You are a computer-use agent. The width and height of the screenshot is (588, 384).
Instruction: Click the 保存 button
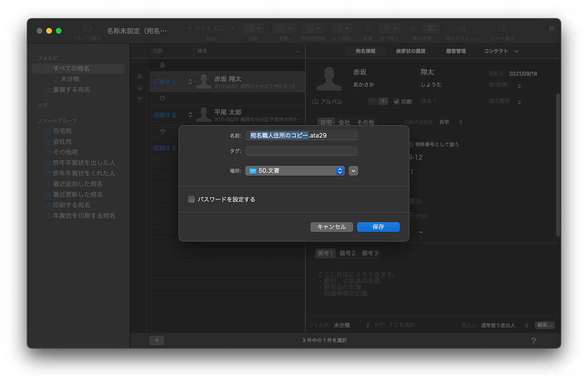point(378,227)
